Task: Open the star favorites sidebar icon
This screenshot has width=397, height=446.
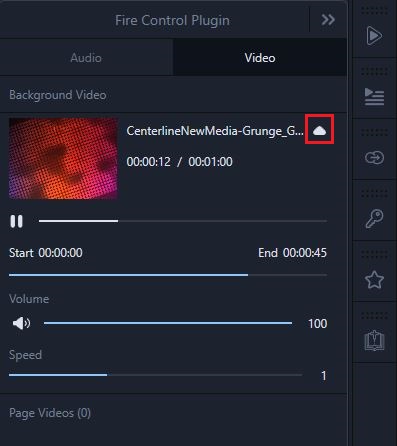Action: click(374, 280)
